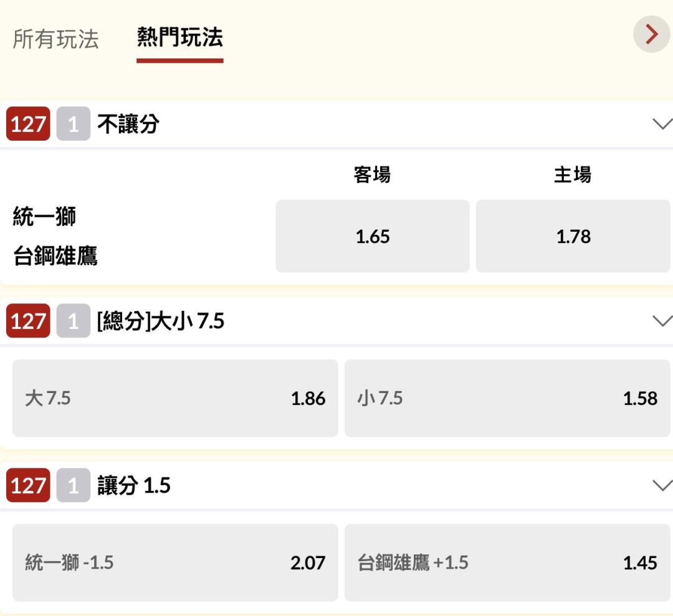Select the 主場 odds 1.78 button
This screenshot has height=616, width=673.
[x=573, y=236]
